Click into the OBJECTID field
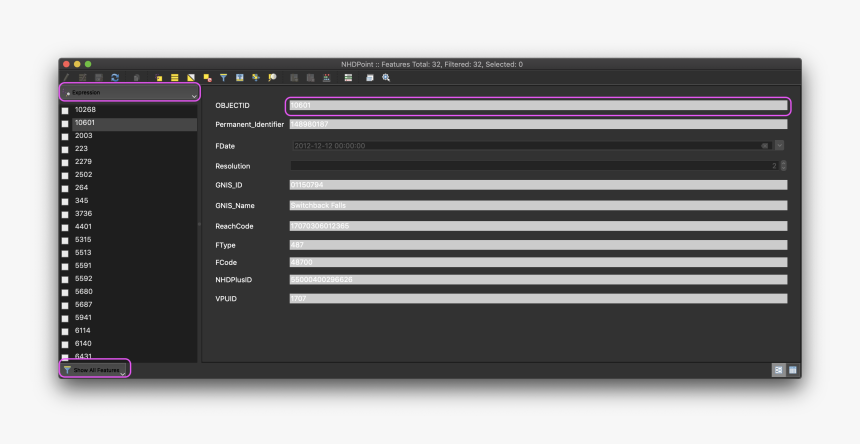Image resolution: width=860 pixels, height=444 pixels. [537, 105]
